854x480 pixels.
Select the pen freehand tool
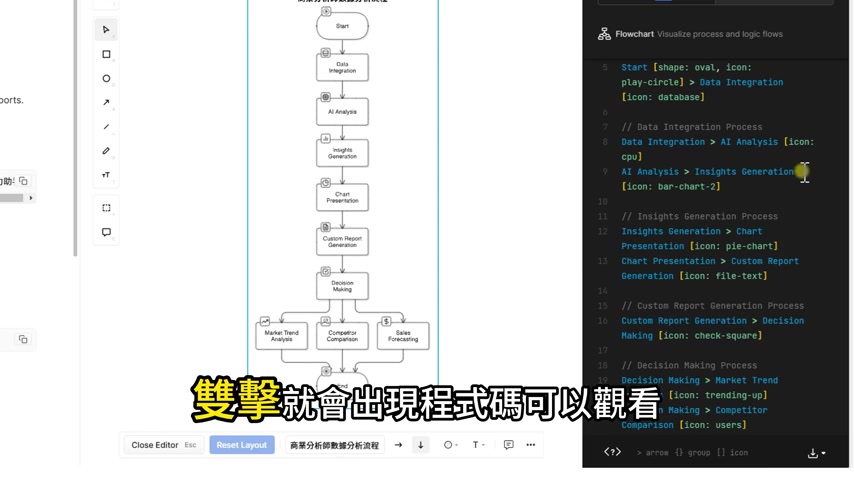(106, 151)
